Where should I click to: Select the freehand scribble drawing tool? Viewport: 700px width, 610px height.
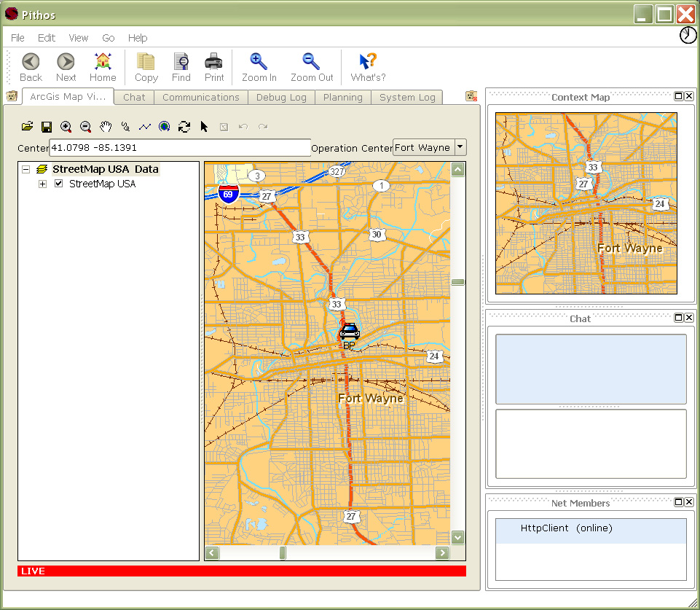click(125, 127)
